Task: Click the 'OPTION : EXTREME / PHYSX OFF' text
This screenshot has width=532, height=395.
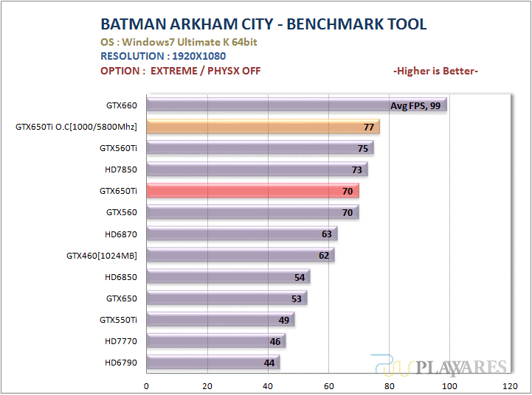Action: [180, 71]
